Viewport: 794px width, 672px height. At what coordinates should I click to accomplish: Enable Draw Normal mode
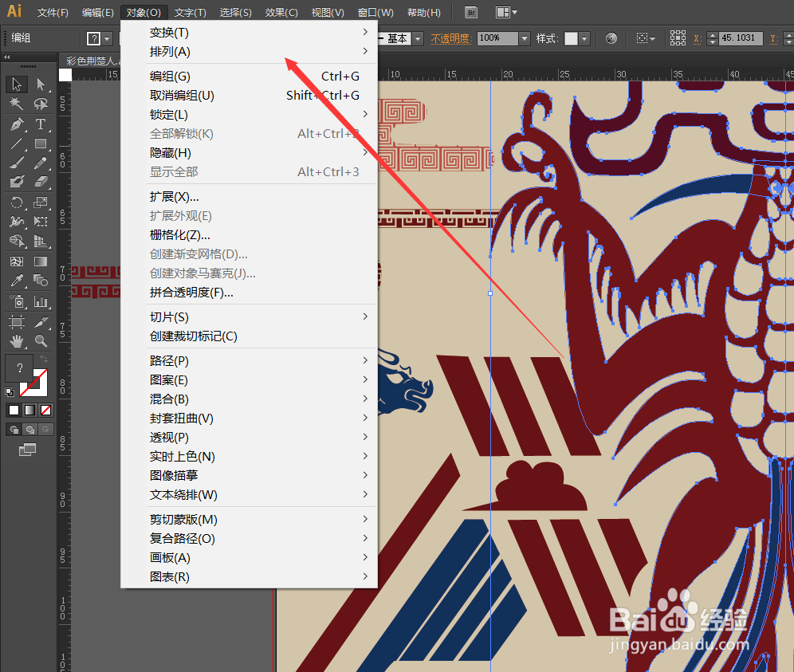[x=14, y=430]
